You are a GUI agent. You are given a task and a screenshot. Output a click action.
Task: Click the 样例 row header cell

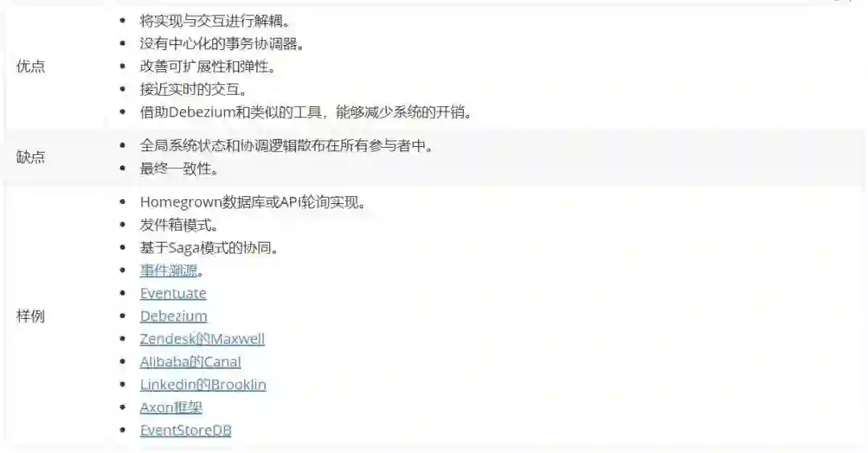[x=55, y=316]
